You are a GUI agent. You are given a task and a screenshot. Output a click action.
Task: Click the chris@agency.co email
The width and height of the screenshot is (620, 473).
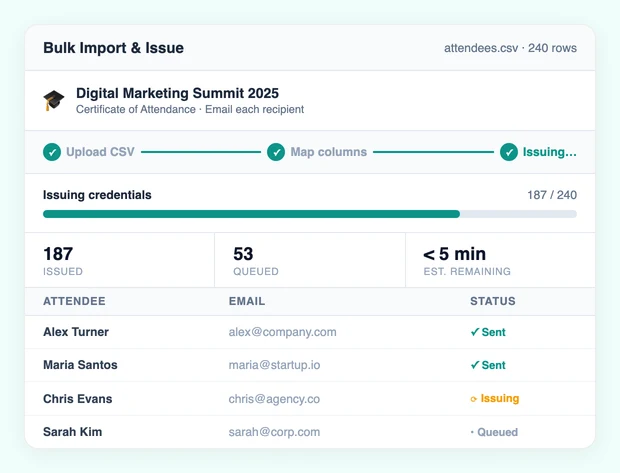click(274, 399)
